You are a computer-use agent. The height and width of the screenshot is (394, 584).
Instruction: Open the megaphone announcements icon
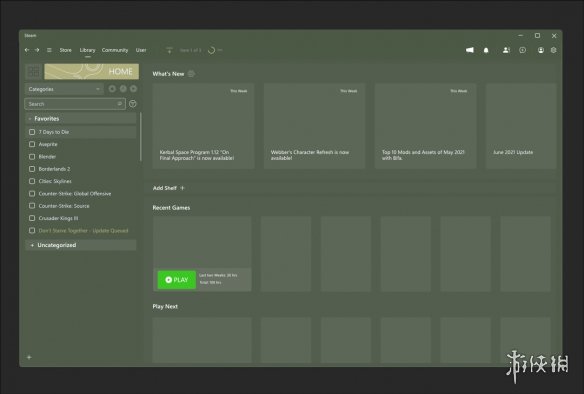click(470, 50)
